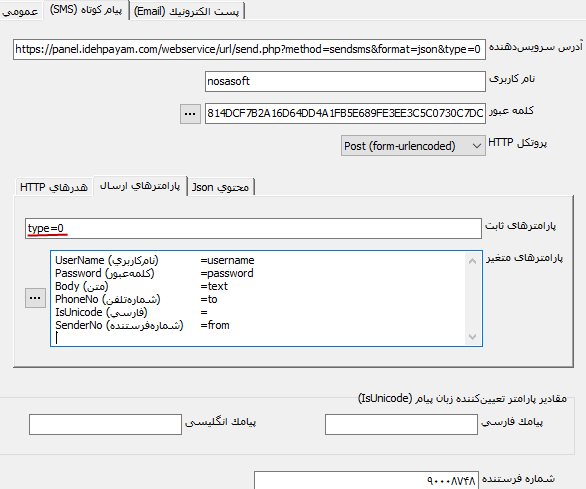
Task: Click the SenderNo =from parameter line
Action: click(142, 325)
